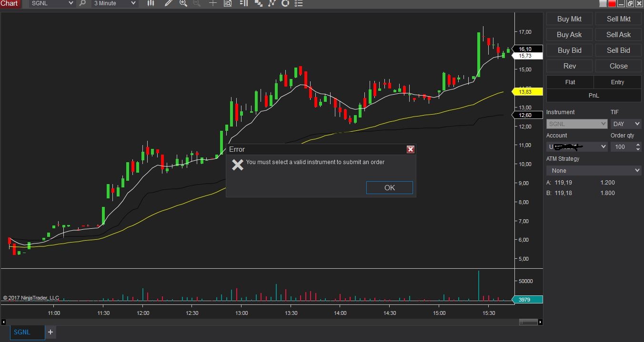The image size is (644, 342).
Task: Click the Sell Mkt button
Action: click(x=618, y=19)
